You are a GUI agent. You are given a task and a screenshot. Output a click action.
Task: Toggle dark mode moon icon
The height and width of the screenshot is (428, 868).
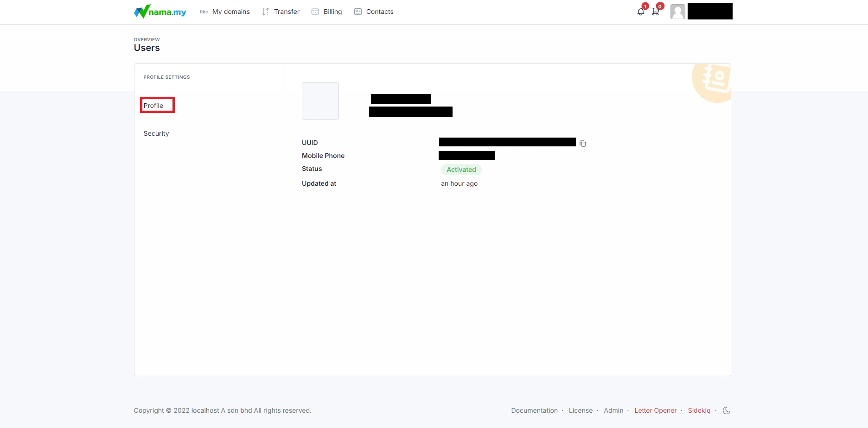pos(726,410)
